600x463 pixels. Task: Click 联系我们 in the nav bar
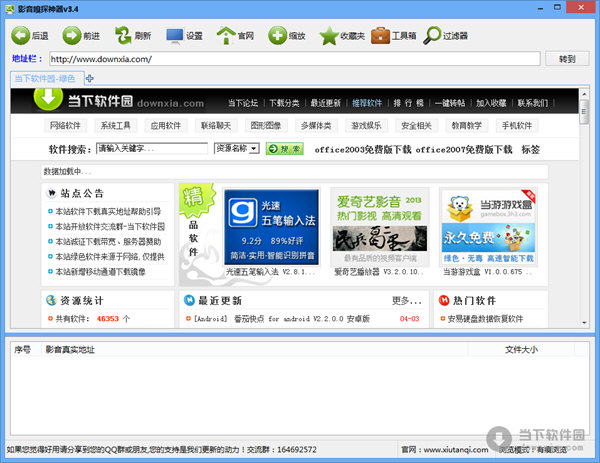[533, 103]
